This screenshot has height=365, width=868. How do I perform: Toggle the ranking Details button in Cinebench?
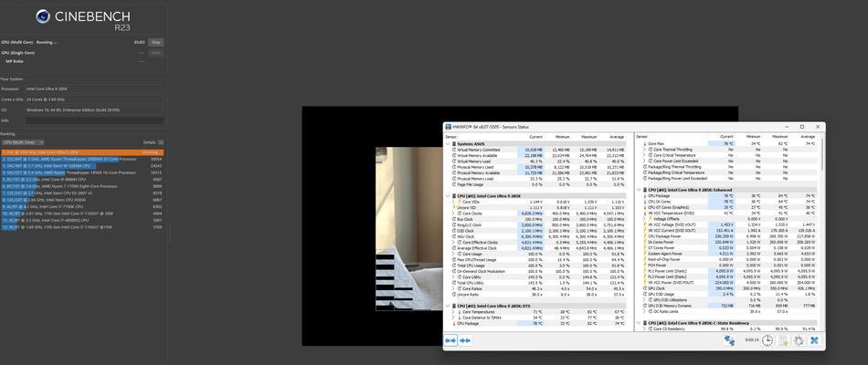coord(161,142)
